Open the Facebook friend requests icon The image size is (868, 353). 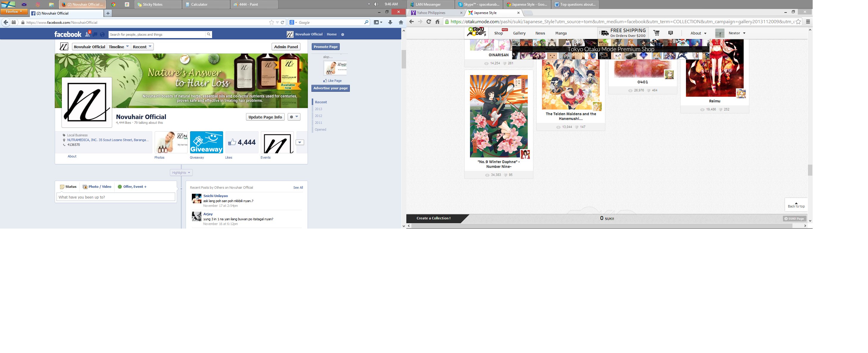point(88,34)
